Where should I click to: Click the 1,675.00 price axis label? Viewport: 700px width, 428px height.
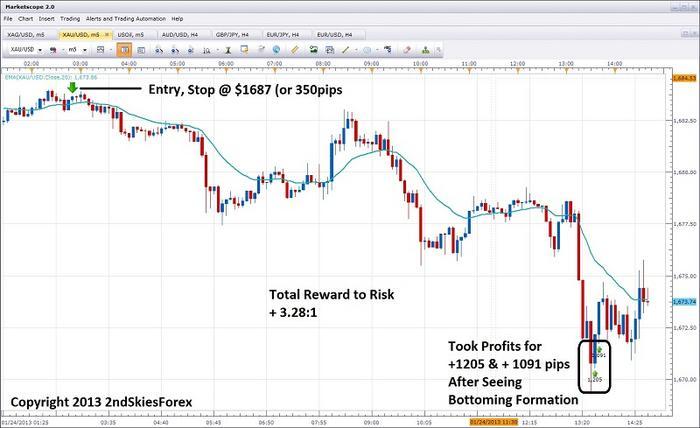pyautogui.click(x=684, y=276)
